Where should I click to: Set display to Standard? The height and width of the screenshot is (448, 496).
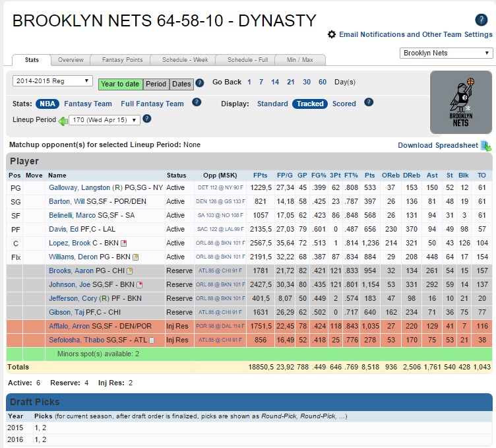click(x=272, y=104)
